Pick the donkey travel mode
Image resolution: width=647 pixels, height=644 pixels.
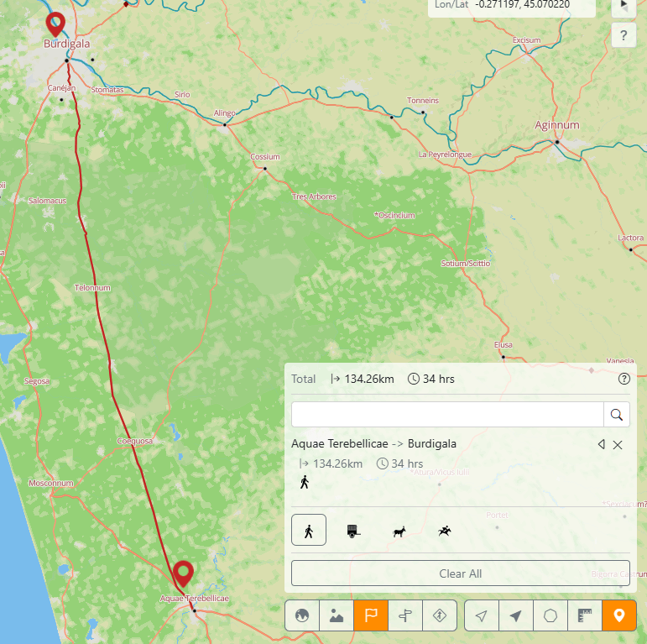[x=399, y=531]
